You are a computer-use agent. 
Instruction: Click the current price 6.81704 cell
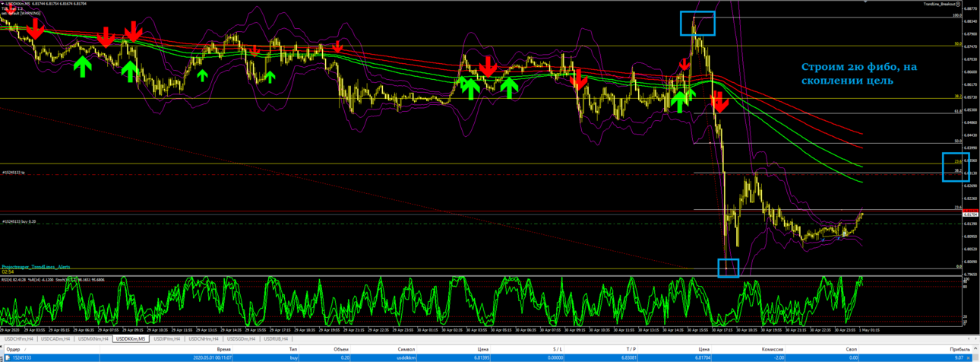[702, 357]
